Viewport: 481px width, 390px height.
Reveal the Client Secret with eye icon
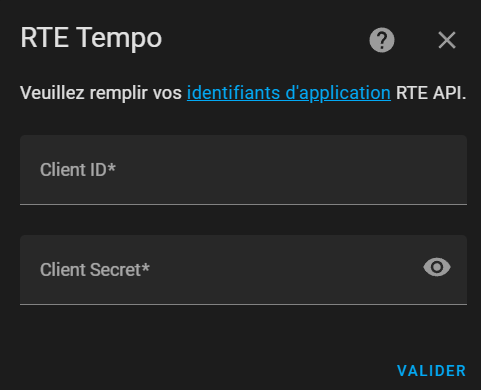[437, 267]
